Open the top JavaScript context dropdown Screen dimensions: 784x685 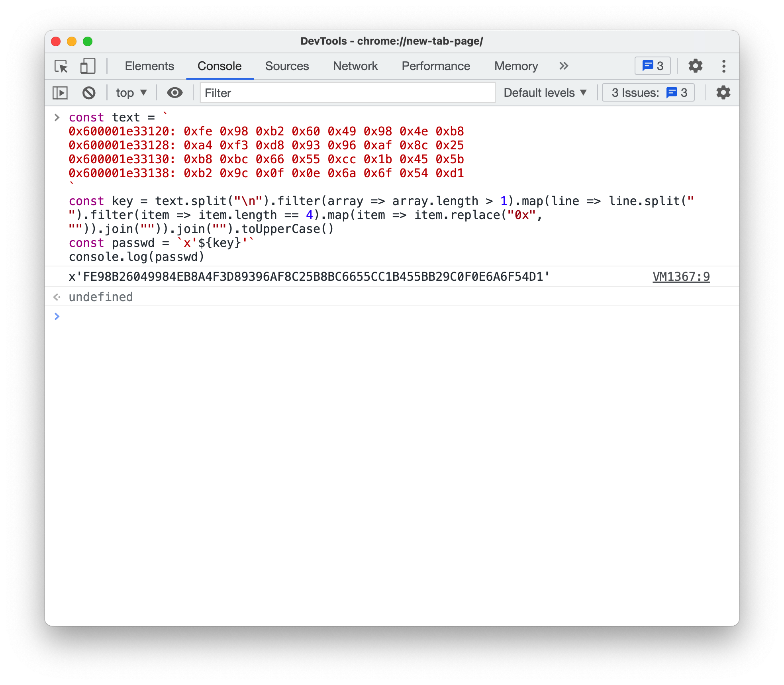[x=131, y=93]
